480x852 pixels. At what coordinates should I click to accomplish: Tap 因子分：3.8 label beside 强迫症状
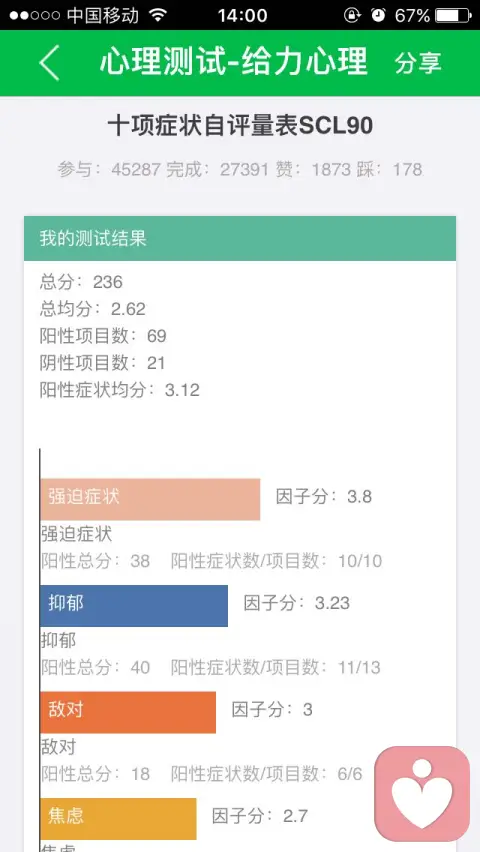pyautogui.click(x=324, y=497)
